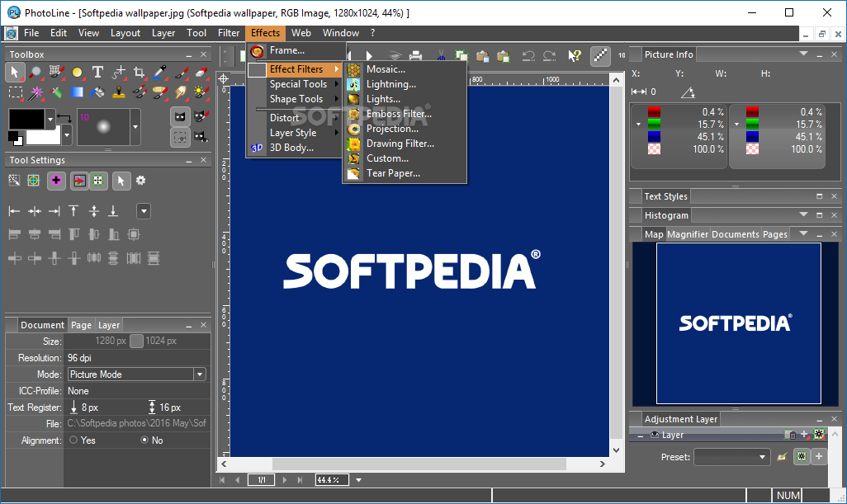Viewport: 847px width, 504px height.
Task: Click the gear icon in Tool Settings
Action: click(x=141, y=180)
